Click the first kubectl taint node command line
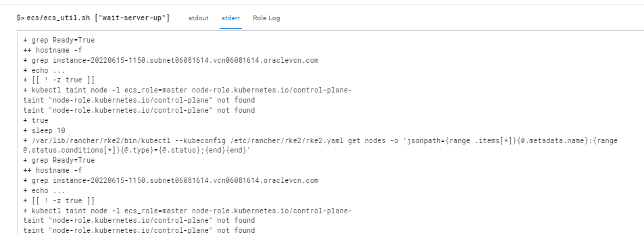This screenshot has height=243, width=644. click(x=187, y=90)
